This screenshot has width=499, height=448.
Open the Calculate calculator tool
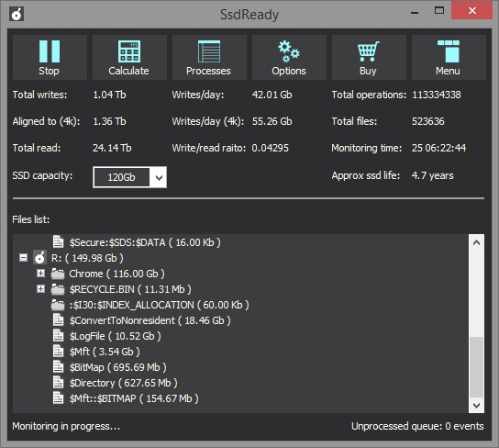[x=129, y=57]
